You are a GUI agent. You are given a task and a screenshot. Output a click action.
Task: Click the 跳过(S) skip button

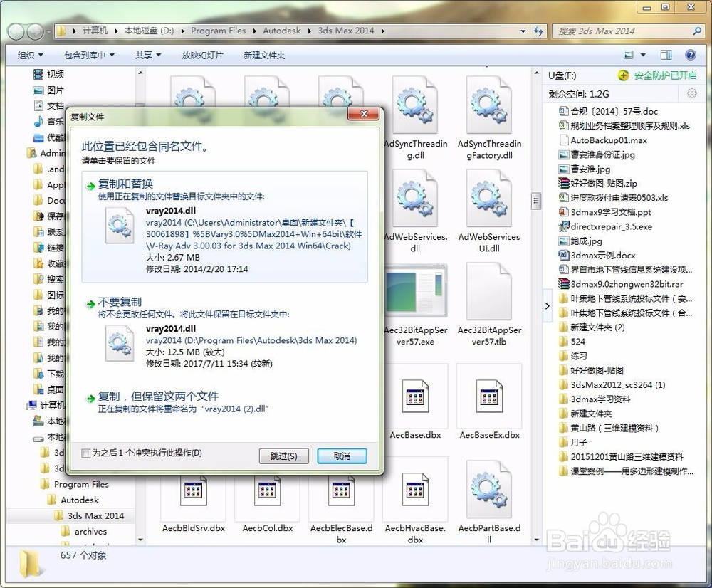284,456
